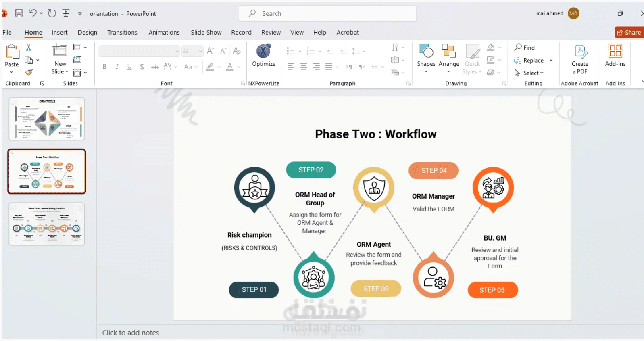Decrease font size with the smaller A
The width and height of the screenshot is (644, 341).
click(x=223, y=51)
